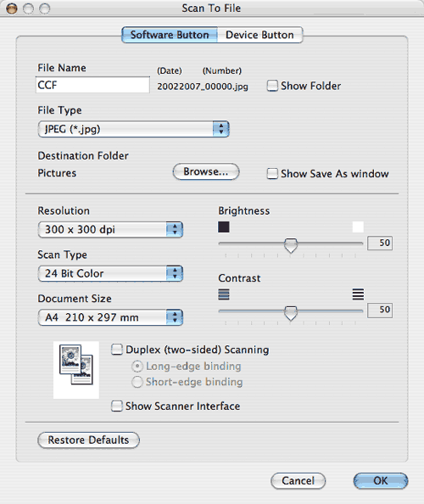Click the Brightness slider handle
This screenshot has width=424, height=504.
[291, 245]
